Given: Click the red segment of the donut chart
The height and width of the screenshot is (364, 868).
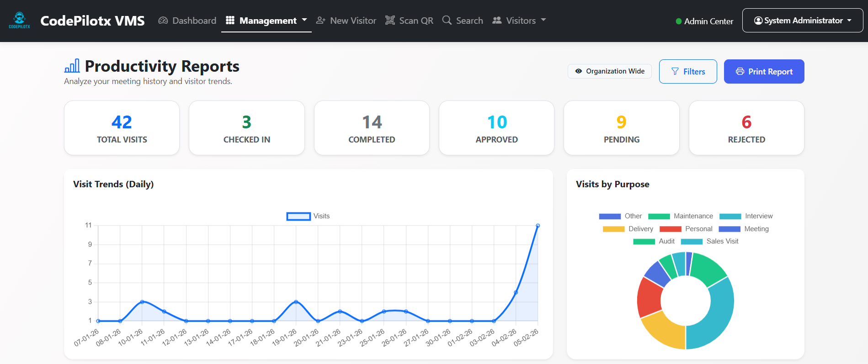Looking at the screenshot, I should click(649, 298).
